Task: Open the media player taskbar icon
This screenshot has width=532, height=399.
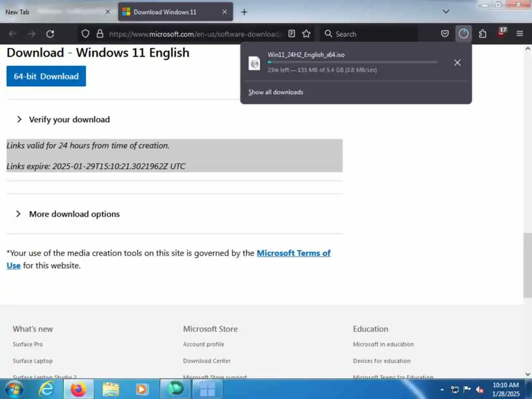Action: [x=141, y=389]
